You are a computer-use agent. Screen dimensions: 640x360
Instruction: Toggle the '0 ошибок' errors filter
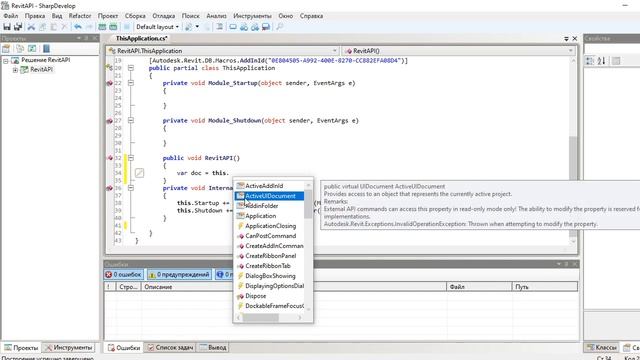point(124,275)
